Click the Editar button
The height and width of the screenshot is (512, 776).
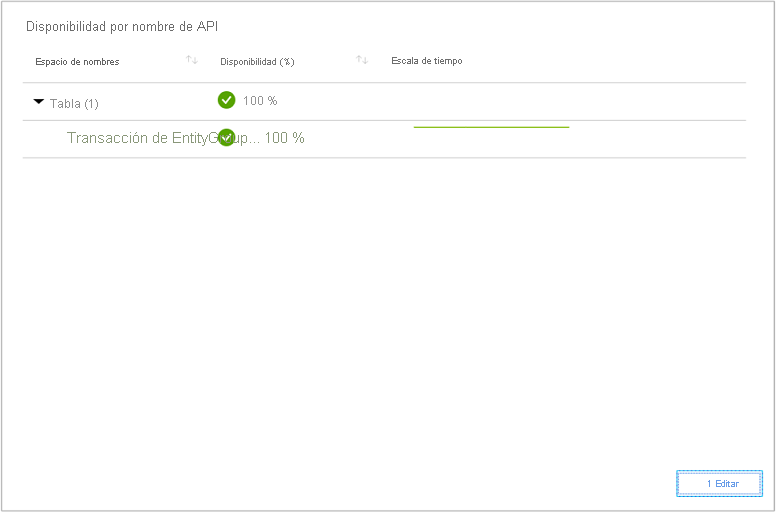coord(720,483)
